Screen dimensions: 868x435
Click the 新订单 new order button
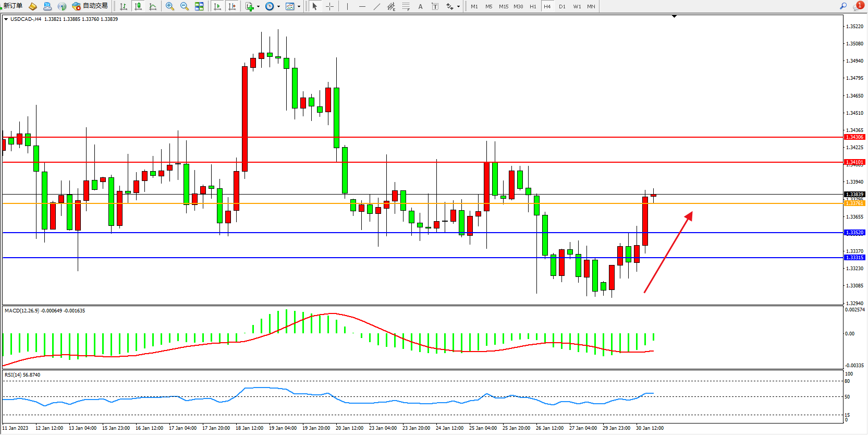pos(13,6)
